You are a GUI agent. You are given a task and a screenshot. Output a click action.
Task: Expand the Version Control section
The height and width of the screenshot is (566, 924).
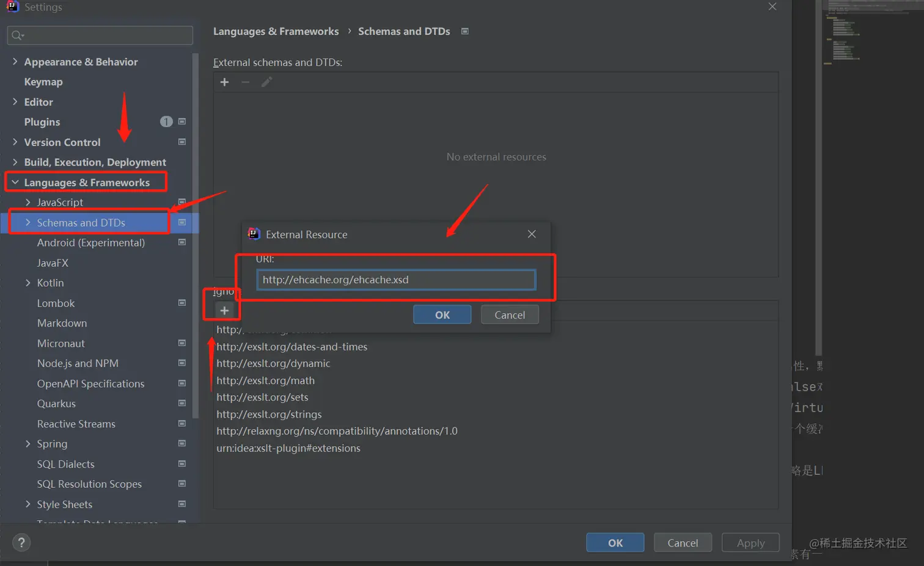coord(15,142)
